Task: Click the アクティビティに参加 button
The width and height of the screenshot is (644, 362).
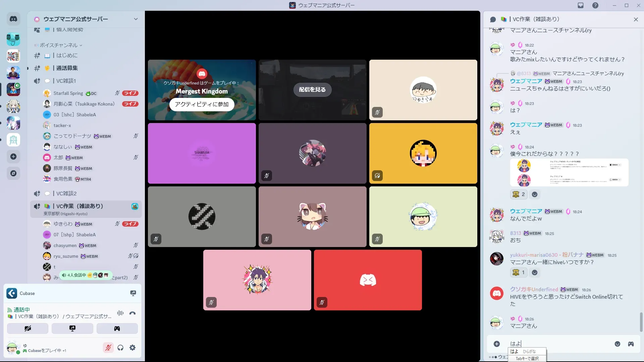Action: 202,104
